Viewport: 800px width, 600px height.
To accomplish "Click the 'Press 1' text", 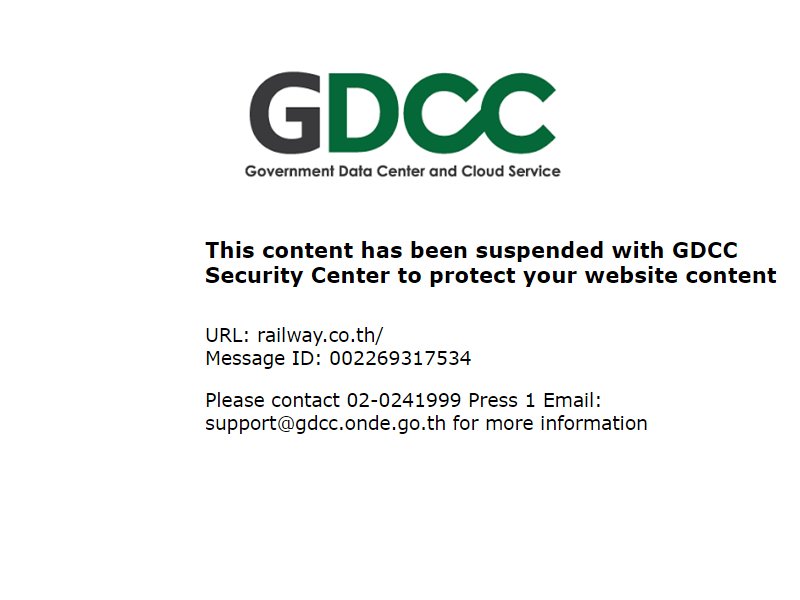I will click(502, 401).
